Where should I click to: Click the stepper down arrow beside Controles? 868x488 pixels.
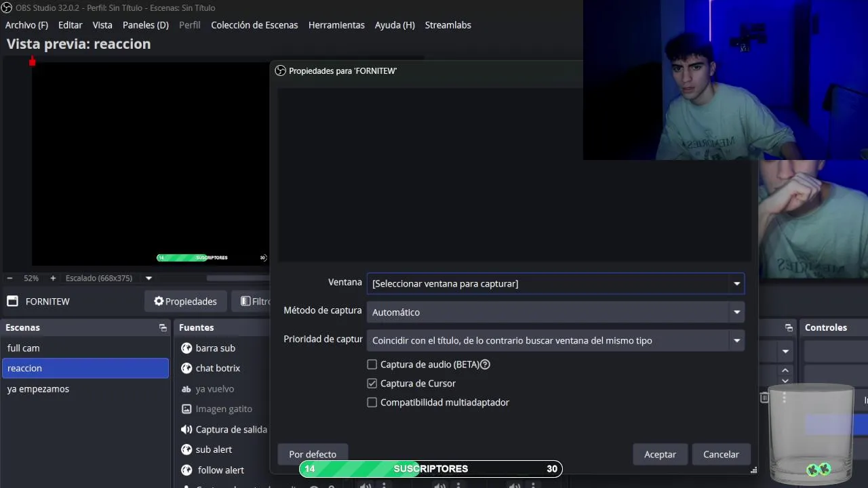click(x=785, y=380)
